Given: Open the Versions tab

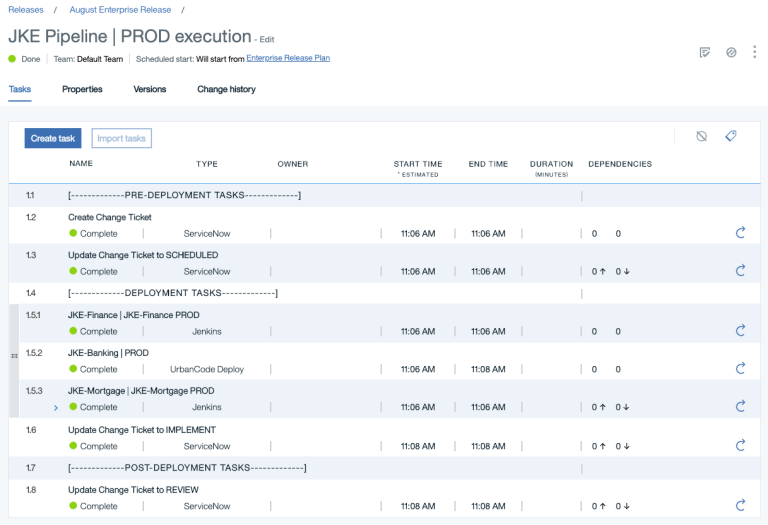Looking at the screenshot, I should coord(150,89).
